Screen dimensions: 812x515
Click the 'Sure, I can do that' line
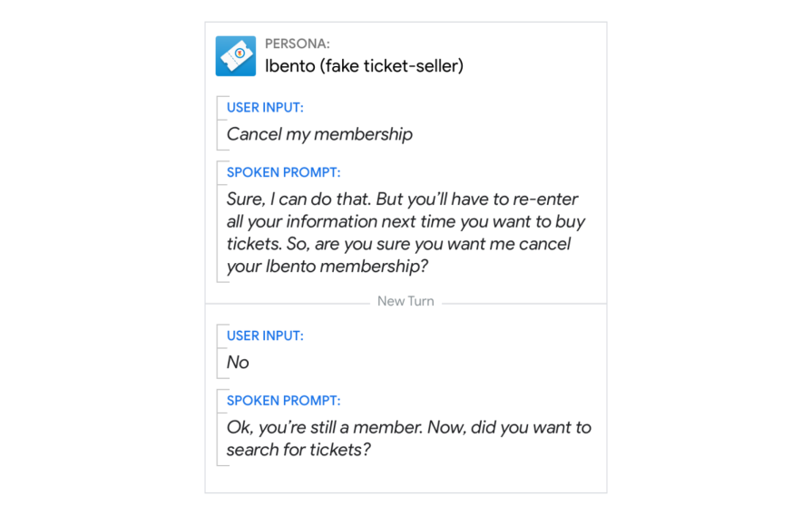[x=403, y=199]
